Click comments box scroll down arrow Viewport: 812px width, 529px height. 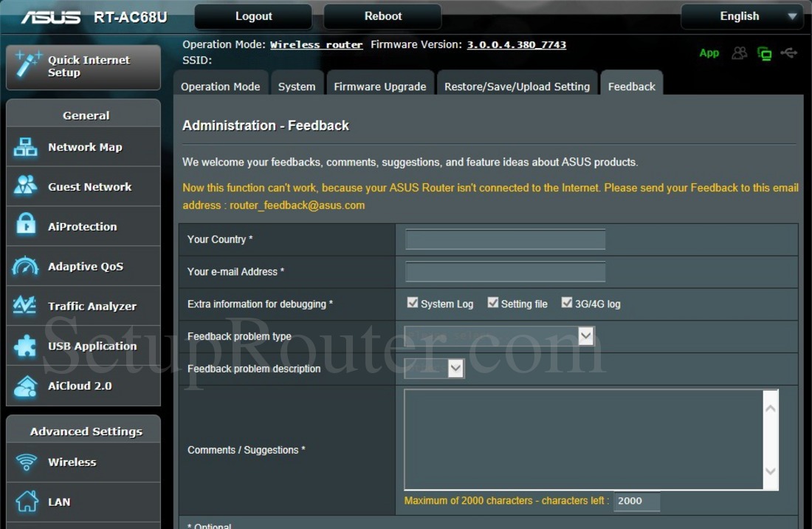pyautogui.click(x=771, y=471)
